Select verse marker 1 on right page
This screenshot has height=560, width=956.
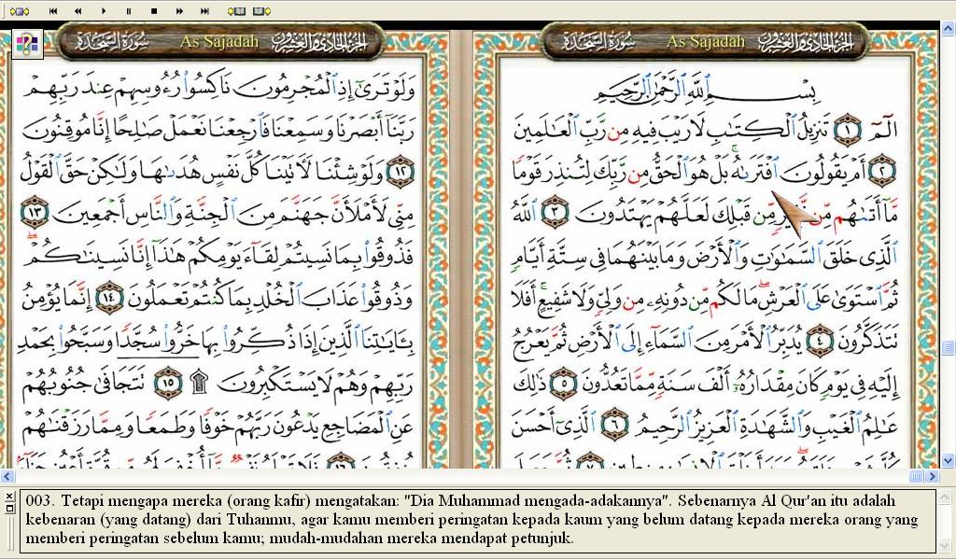tap(848, 130)
